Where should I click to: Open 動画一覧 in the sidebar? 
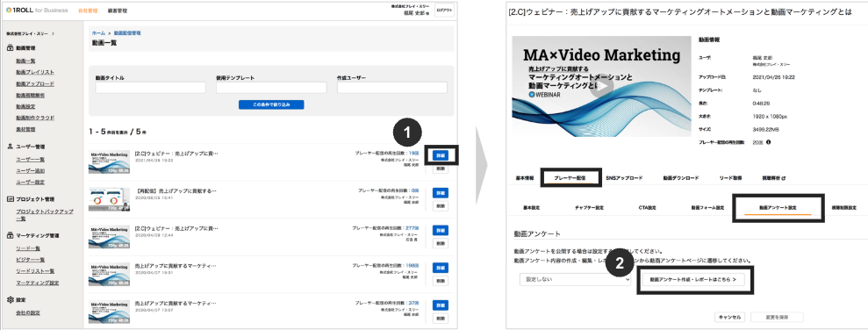[x=25, y=61]
